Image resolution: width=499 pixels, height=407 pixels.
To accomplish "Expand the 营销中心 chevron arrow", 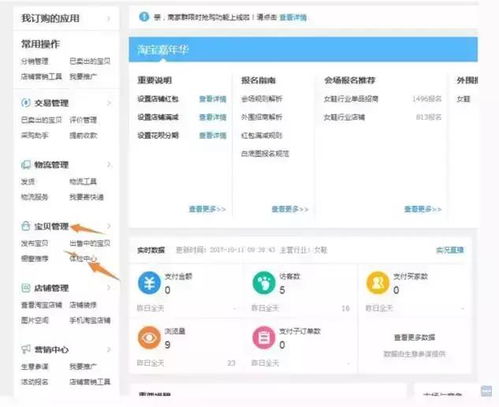I will click(x=109, y=349).
